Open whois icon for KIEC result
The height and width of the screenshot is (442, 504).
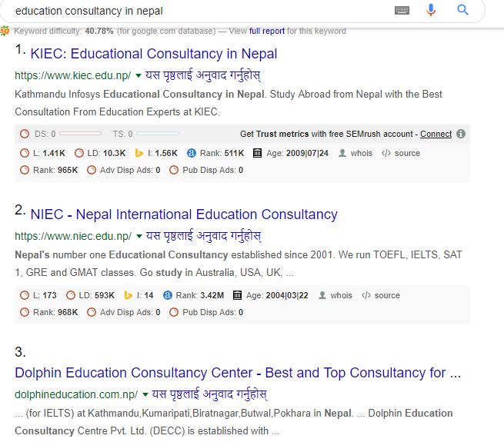[x=342, y=153]
